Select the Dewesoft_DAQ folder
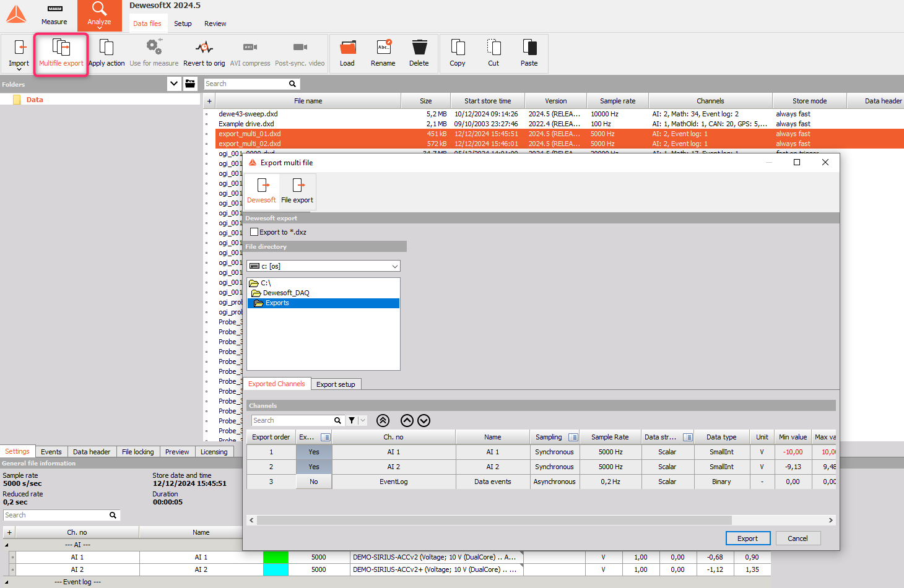This screenshot has width=904, height=588. coord(285,293)
